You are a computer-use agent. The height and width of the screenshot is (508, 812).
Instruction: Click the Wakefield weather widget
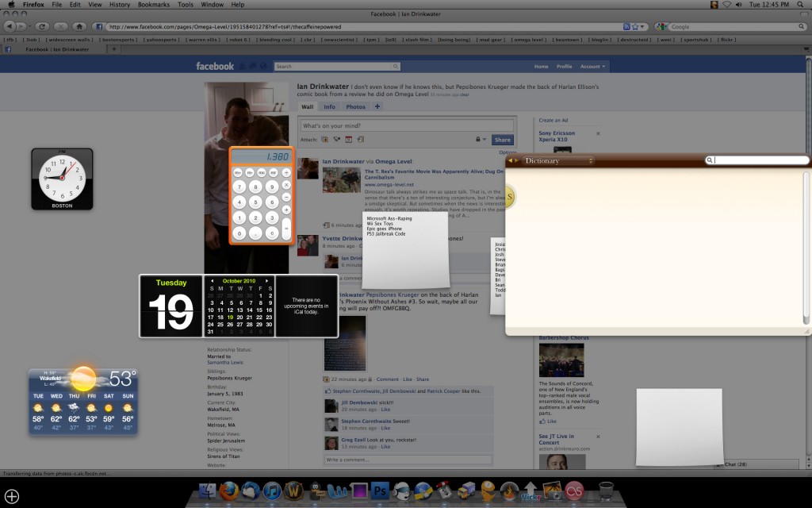pyautogui.click(x=83, y=400)
